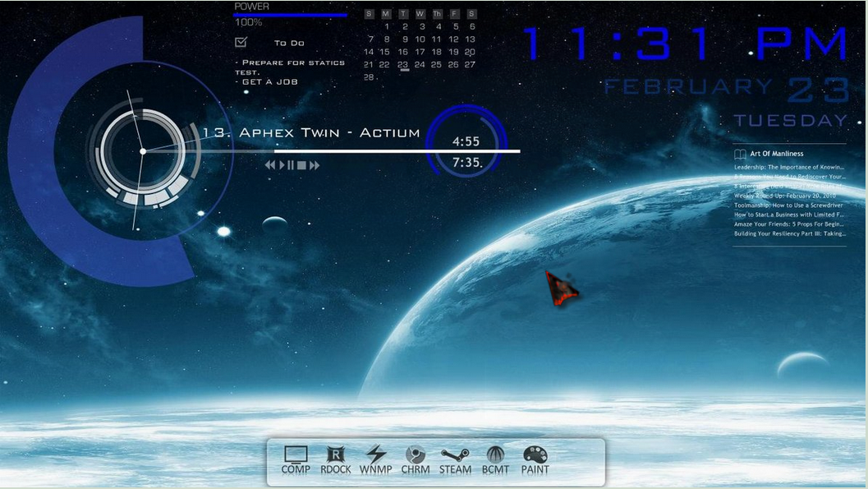Open '8 Reasons You Need to Rediscover Your...' article

click(789, 177)
